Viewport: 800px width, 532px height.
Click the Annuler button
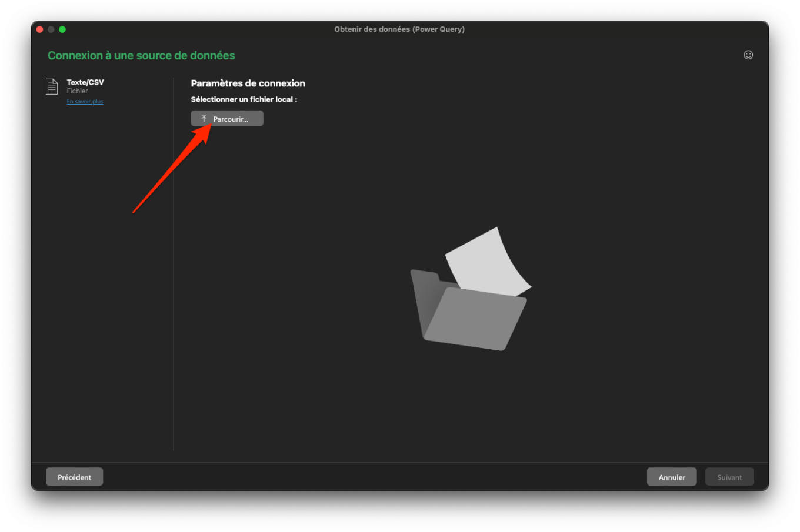click(671, 477)
